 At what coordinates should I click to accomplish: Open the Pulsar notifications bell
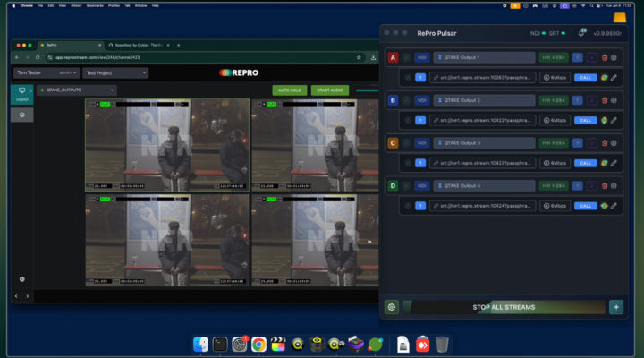click(581, 33)
